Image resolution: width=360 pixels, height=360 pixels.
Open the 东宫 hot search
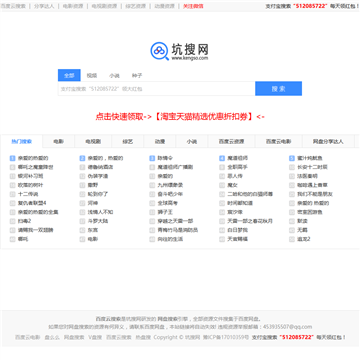93,230
